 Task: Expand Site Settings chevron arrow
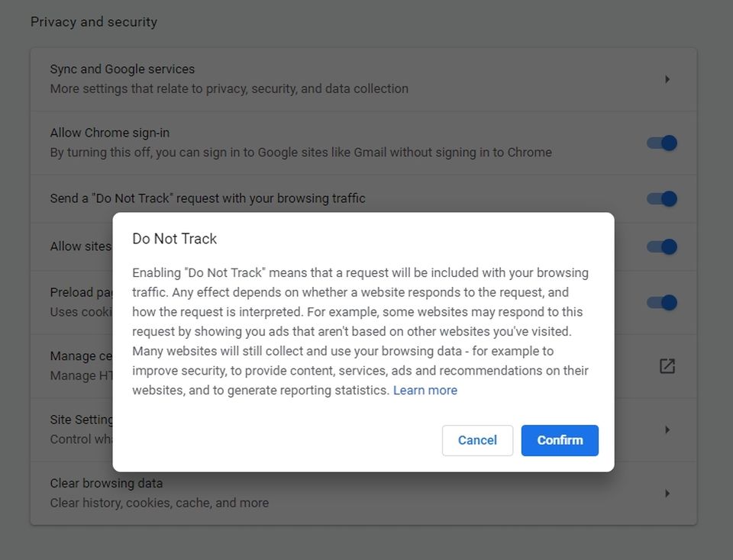(667, 430)
